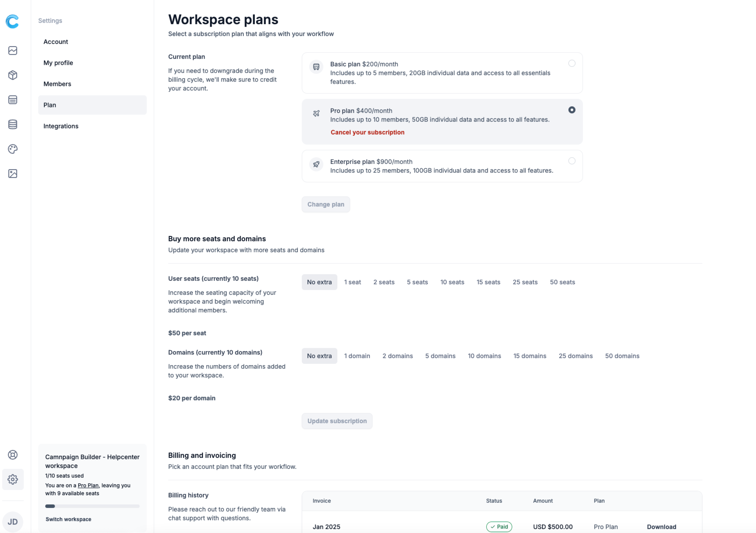Image resolution: width=756 pixels, height=533 pixels.
Task: Choose 10 domains option
Action: tap(484, 356)
